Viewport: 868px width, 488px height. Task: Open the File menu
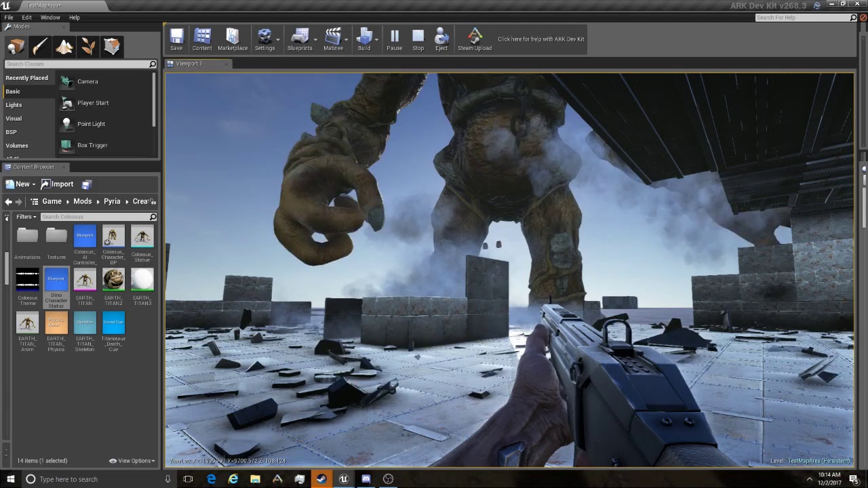pyautogui.click(x=9, y=18)
